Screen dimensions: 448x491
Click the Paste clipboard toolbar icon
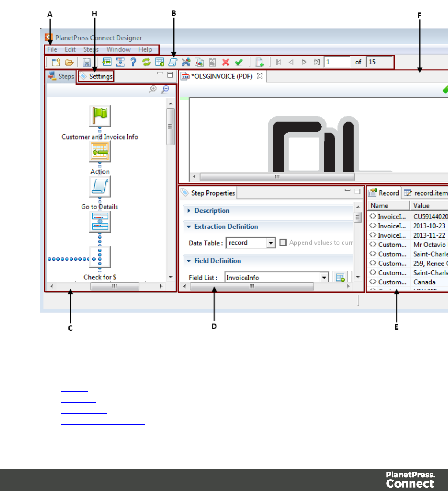[x=212, y=62]
